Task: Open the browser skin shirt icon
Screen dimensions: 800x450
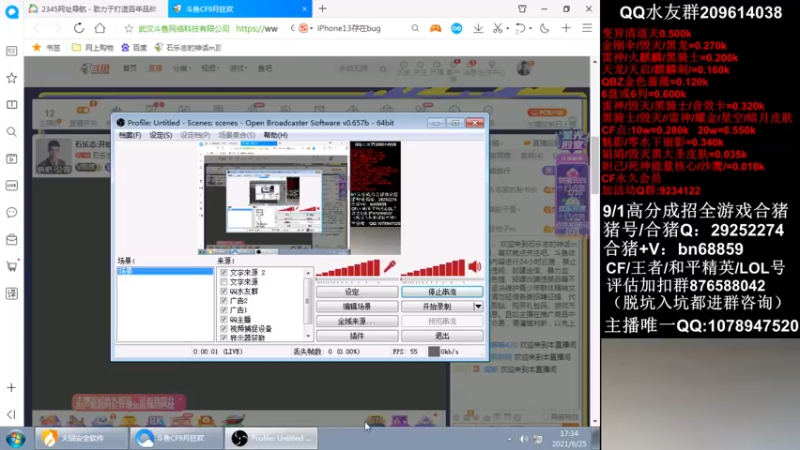Action: (x=522, y=9)
